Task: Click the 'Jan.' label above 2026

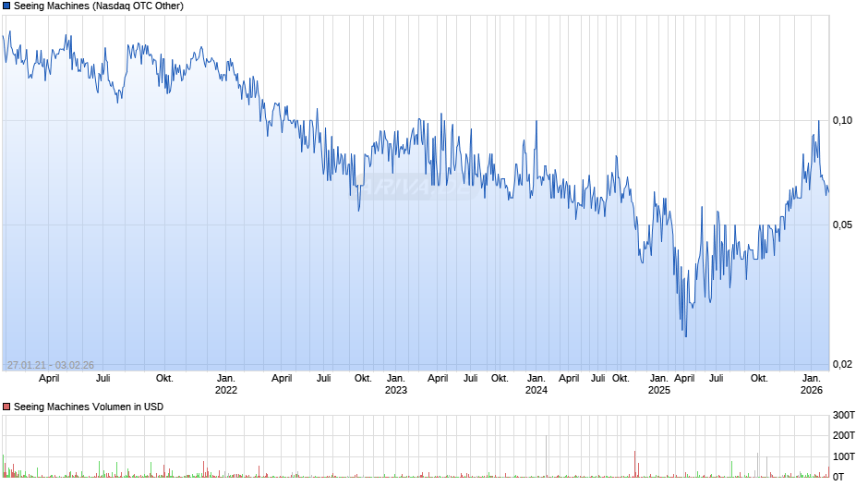Action: (812, 379)
